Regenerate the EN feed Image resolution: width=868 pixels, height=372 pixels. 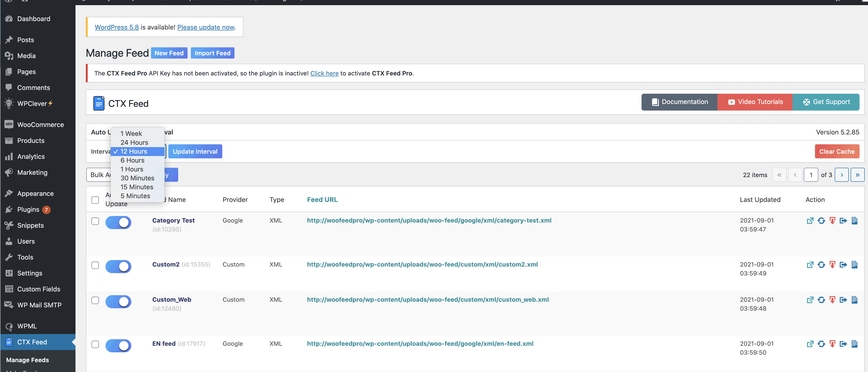click(x=821, y=344)
